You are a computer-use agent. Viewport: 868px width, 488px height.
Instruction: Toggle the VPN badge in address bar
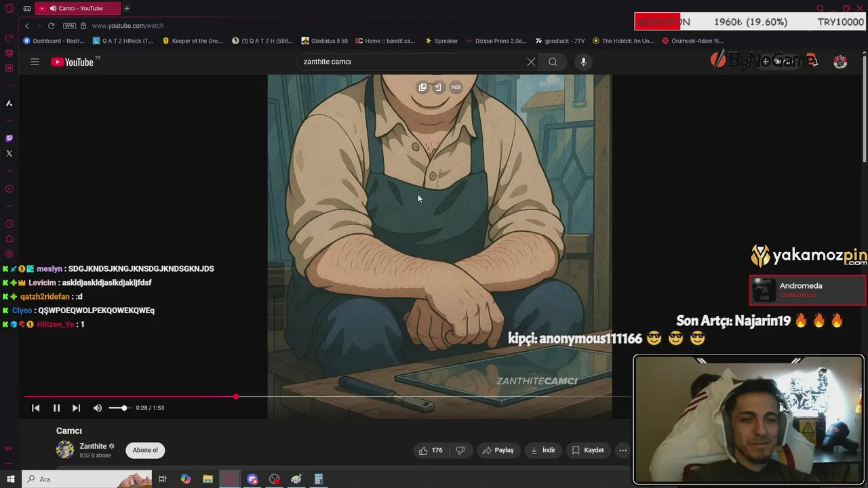[69, 26]
